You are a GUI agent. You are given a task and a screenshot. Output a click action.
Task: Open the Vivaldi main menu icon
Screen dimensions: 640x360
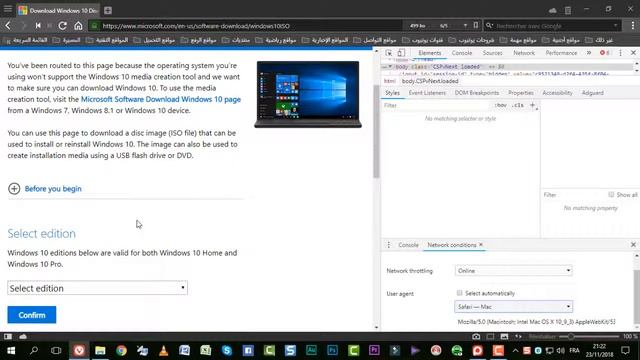click(x=8, y=9)
